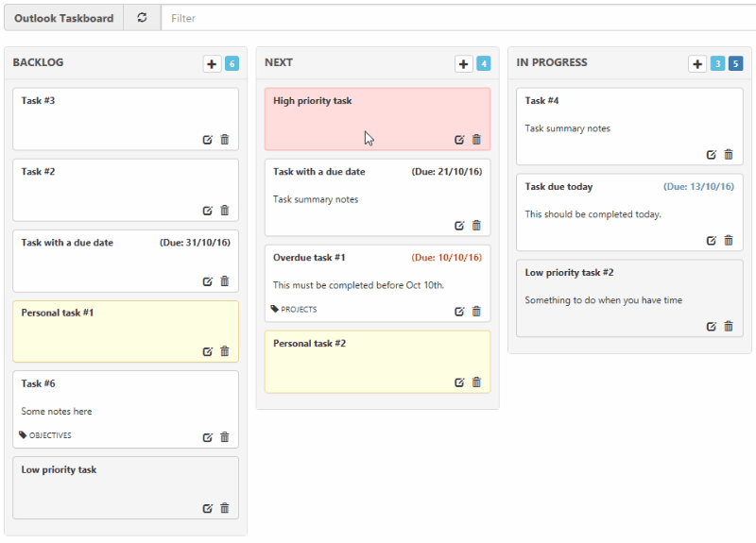The width and height of the screenshot is (756, 543).
Task: Add a new task to IN PROGRESS
Action: point(697,63)
